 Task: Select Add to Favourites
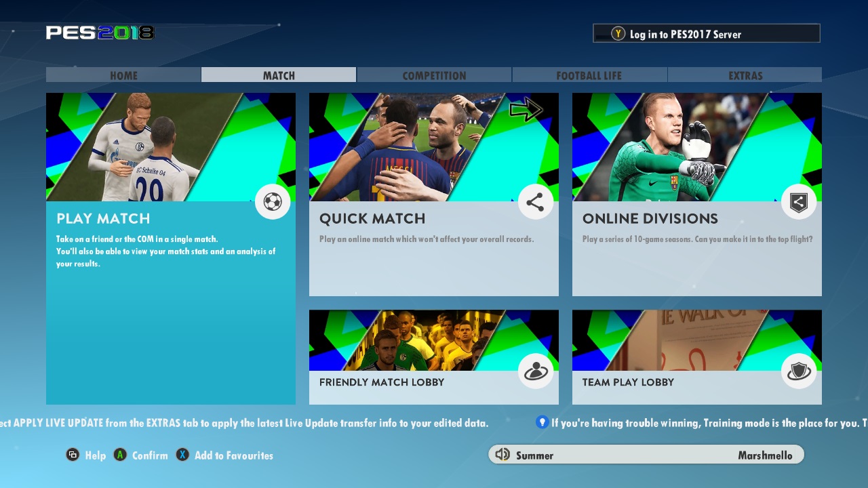[x=233, y=455]
